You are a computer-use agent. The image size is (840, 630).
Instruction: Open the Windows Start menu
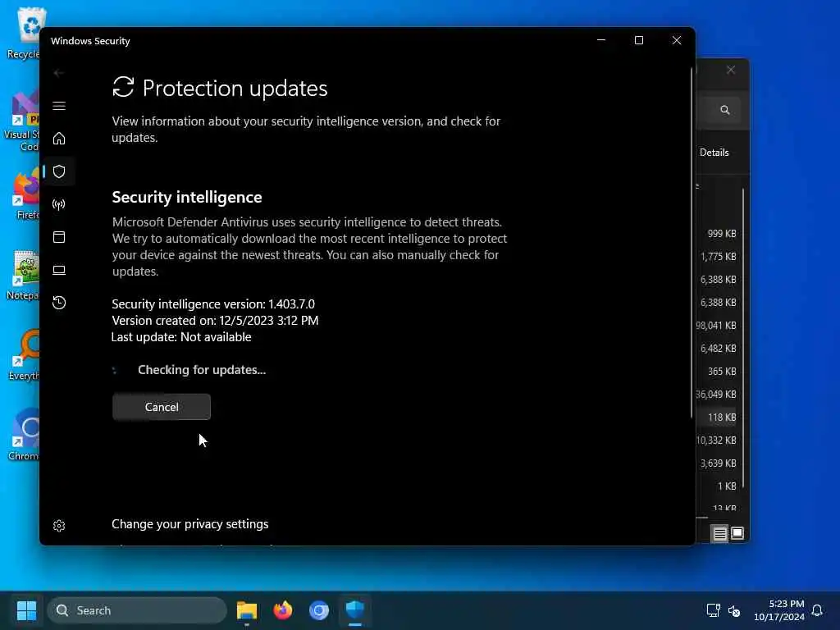[26, 610]
